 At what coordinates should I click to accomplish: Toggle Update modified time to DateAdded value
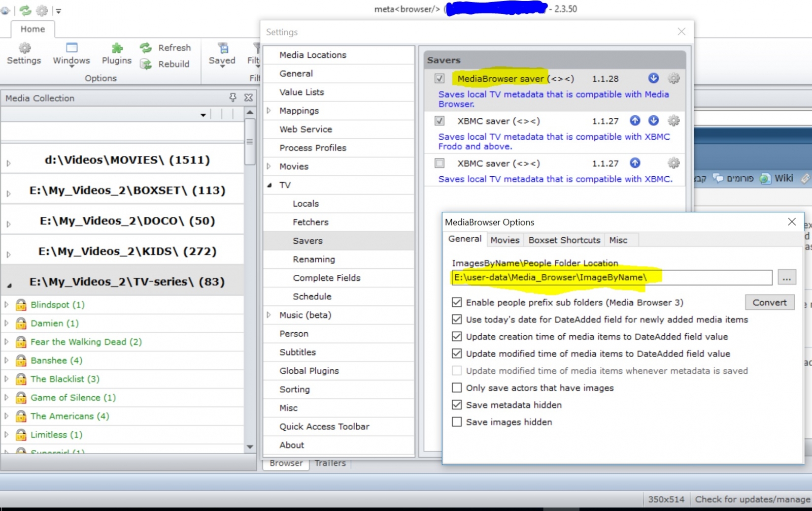(457, 354)
